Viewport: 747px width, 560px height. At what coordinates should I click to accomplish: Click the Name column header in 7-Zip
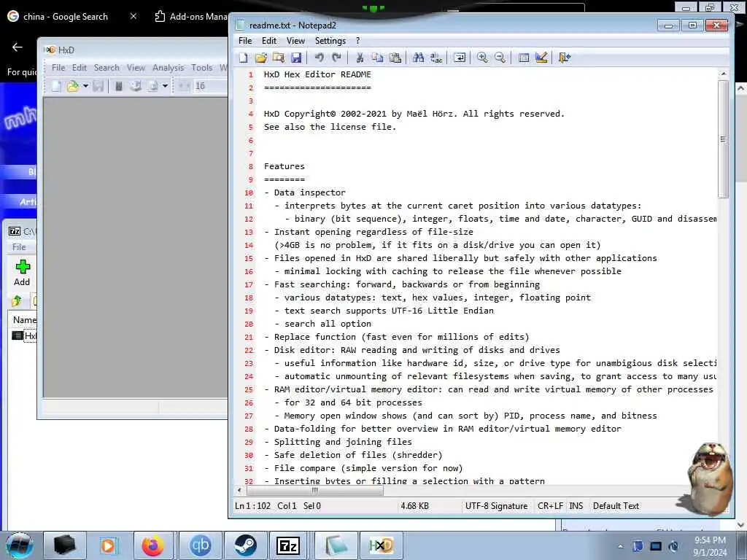pos(23,319)
